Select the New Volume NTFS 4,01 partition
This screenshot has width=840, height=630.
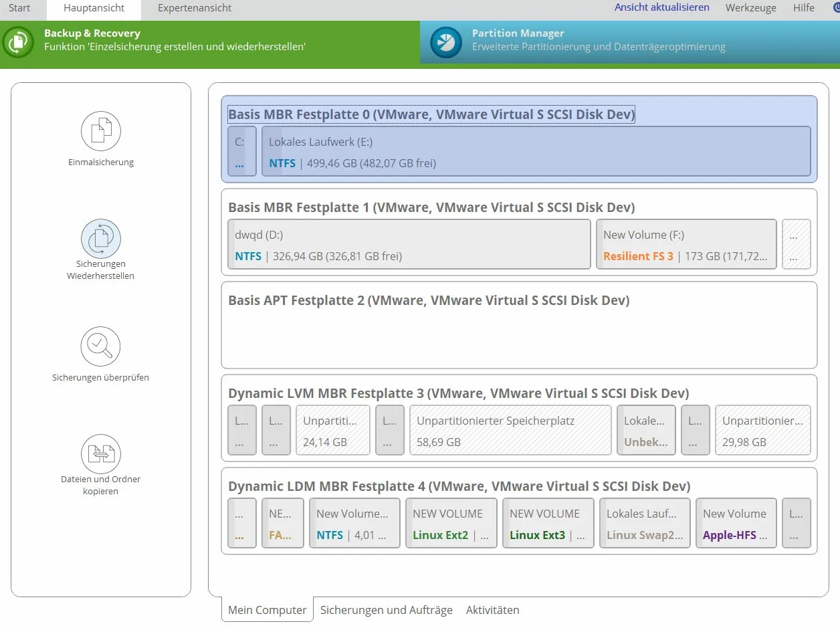click(x=354, y=523)
